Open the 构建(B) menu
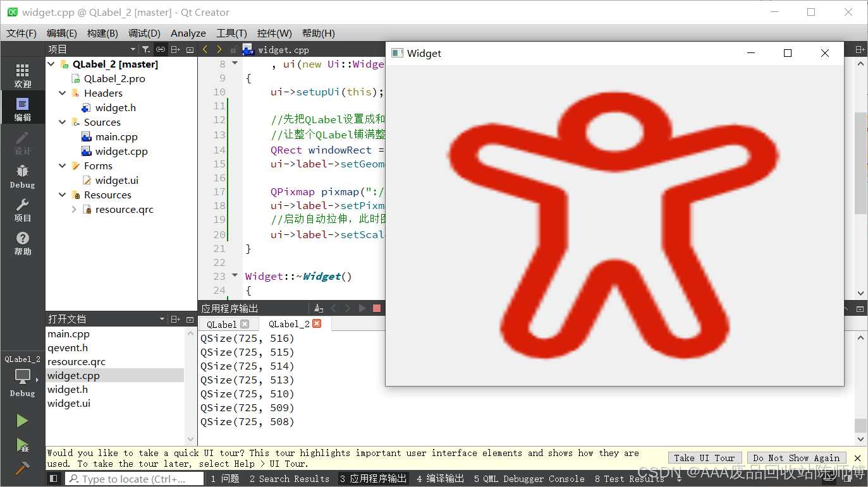 pos(102,33)
